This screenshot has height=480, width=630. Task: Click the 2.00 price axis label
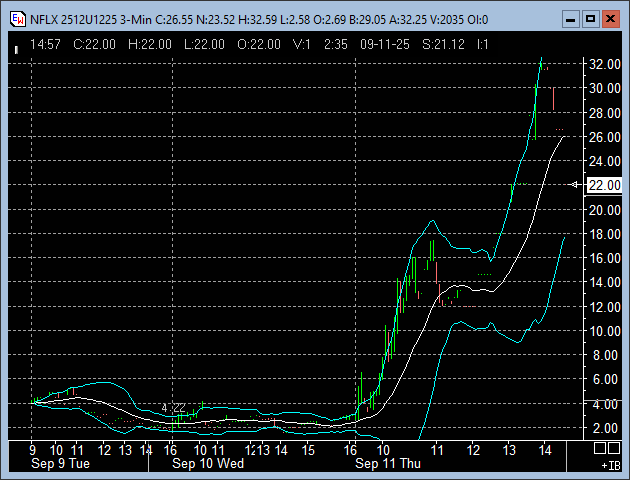tap(607, 428)
